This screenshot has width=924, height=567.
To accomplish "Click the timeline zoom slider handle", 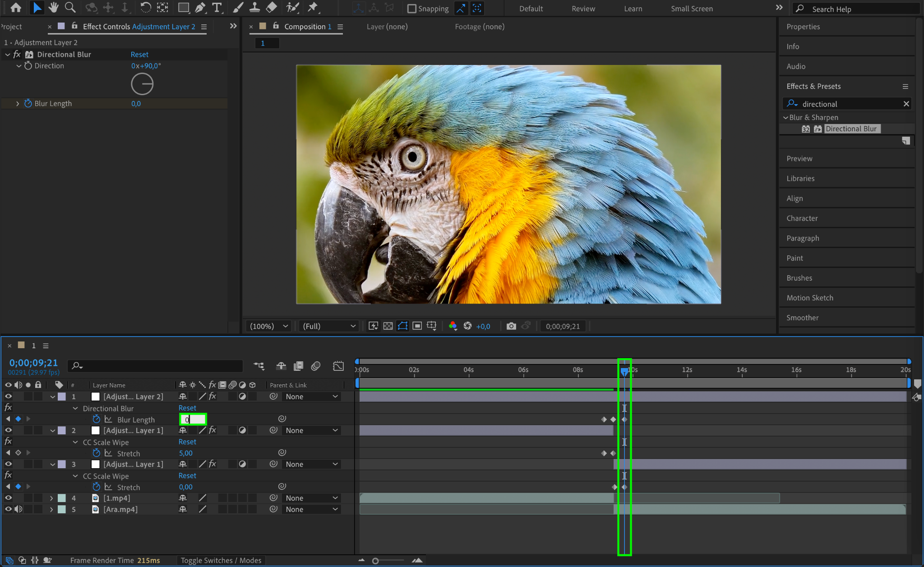I will coord(375,561).
